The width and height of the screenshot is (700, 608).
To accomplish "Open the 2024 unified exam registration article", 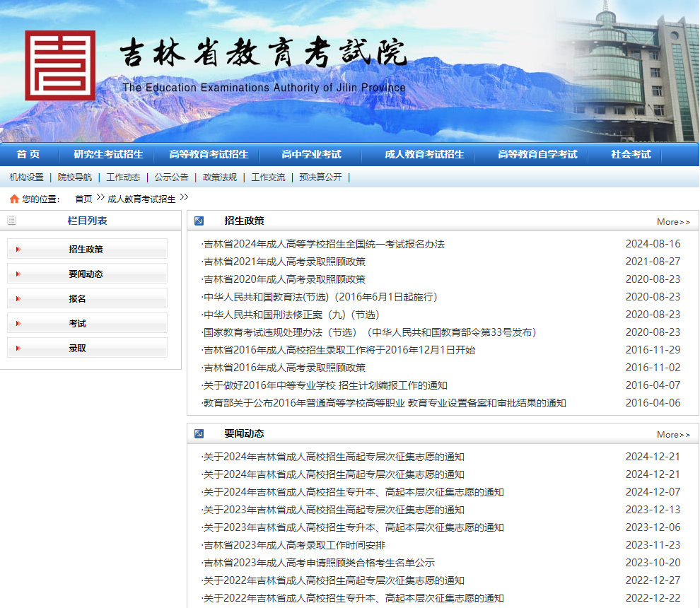I will [x=311, y=242].
